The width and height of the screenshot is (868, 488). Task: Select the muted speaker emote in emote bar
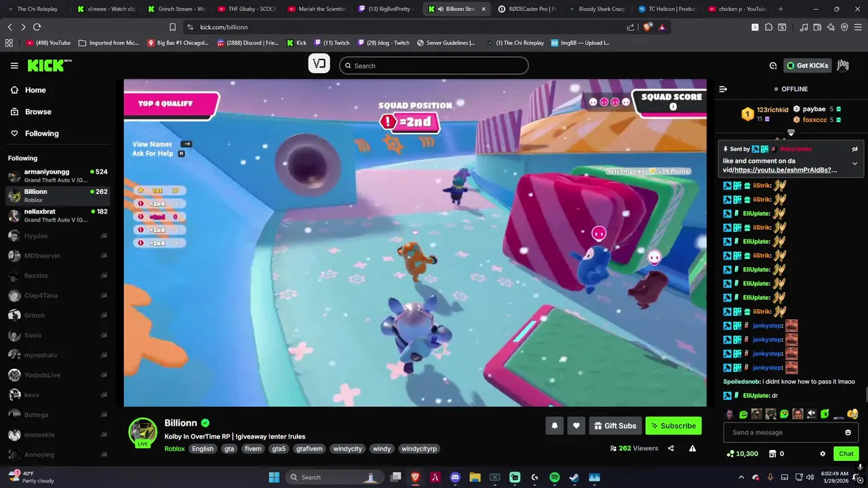coord(811,413)
